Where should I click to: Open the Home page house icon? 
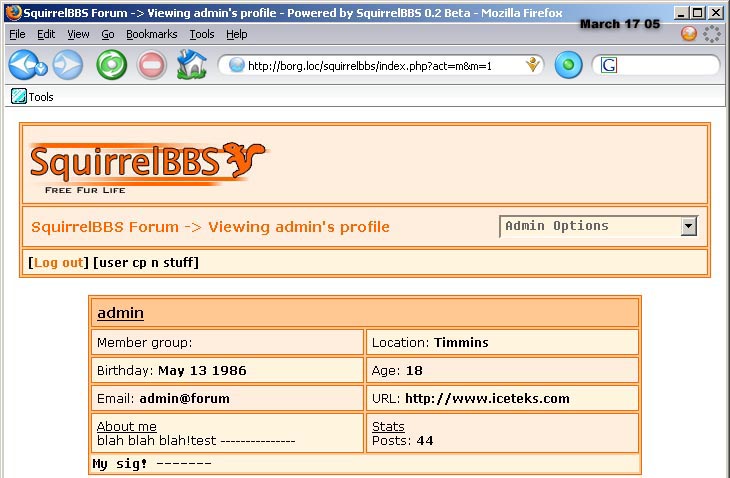[x=192, y=65]
